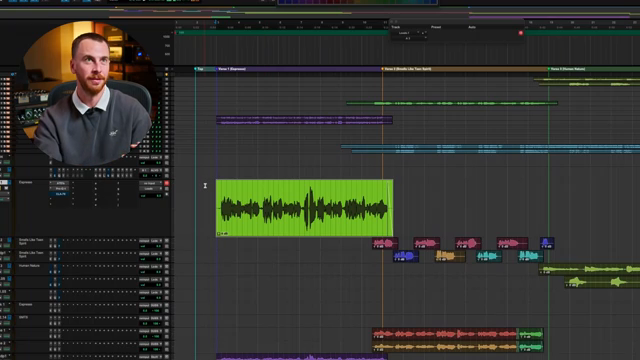Open the Loudn output selector on Espresso track
This screenshot has height=360, width=640.
click(151, 189)
